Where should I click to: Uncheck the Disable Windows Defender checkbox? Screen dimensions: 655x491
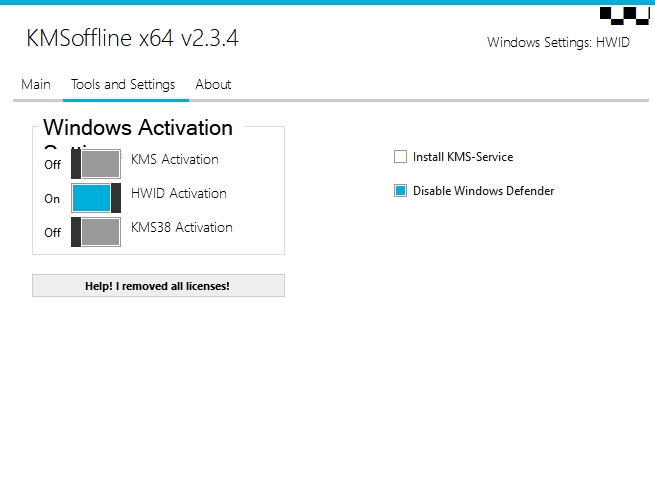401,191
